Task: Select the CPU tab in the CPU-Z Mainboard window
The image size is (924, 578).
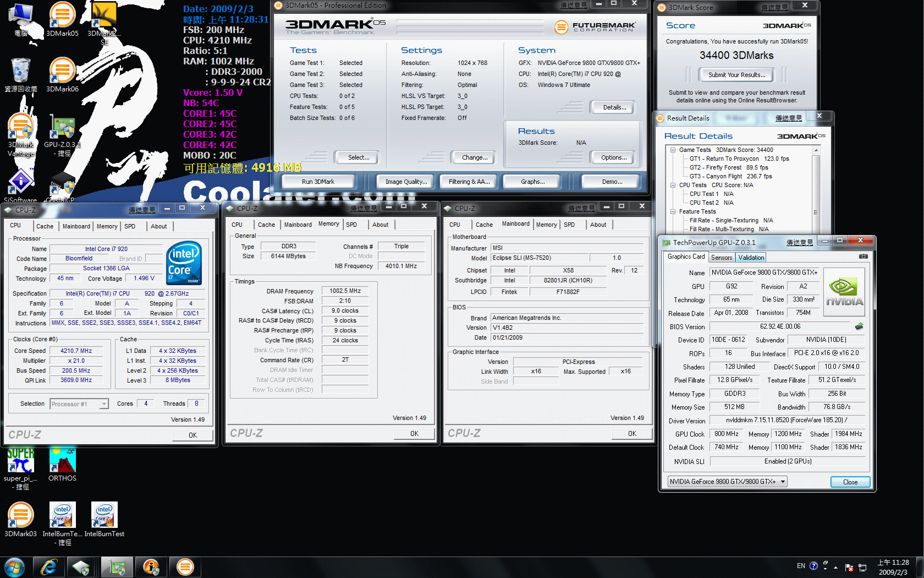Action: [x=455, y=225]
